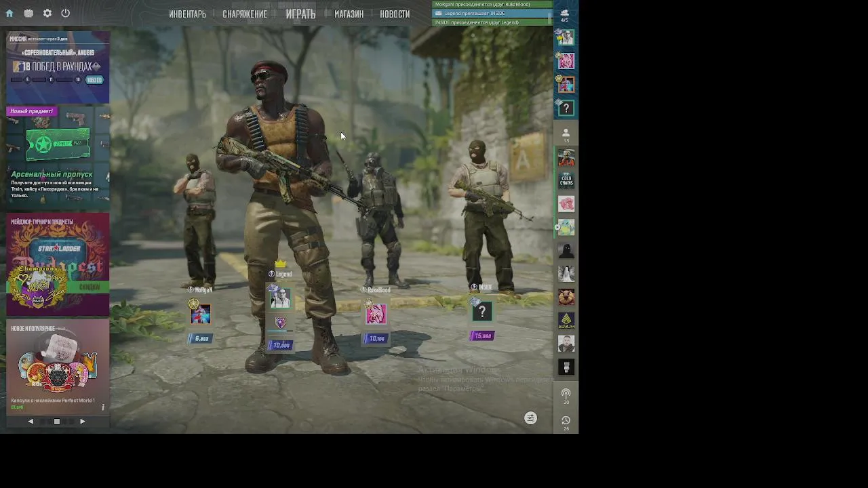Switch to Снаряжение tab
The image size is (868, 488).
(245, 14)
